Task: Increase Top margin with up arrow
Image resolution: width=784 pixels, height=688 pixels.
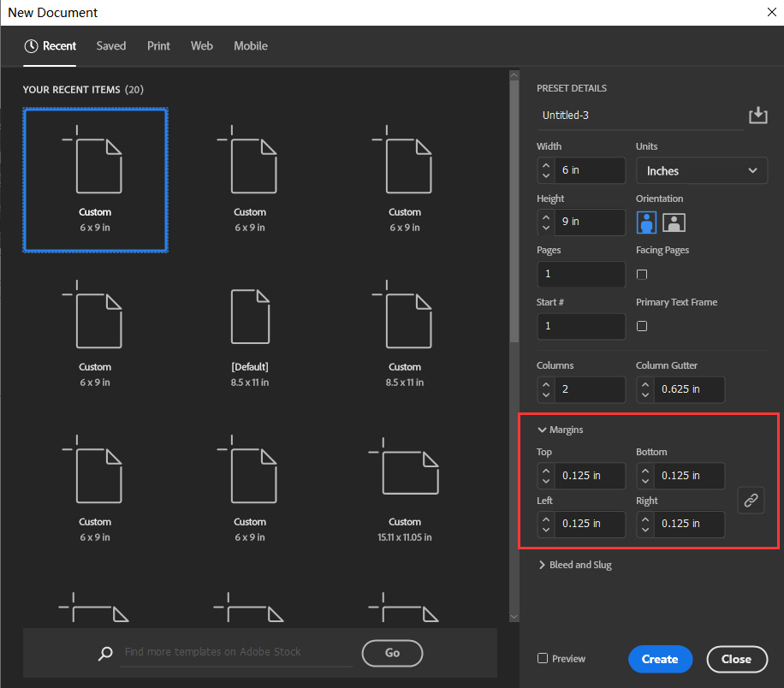Action: click(546, 470)
